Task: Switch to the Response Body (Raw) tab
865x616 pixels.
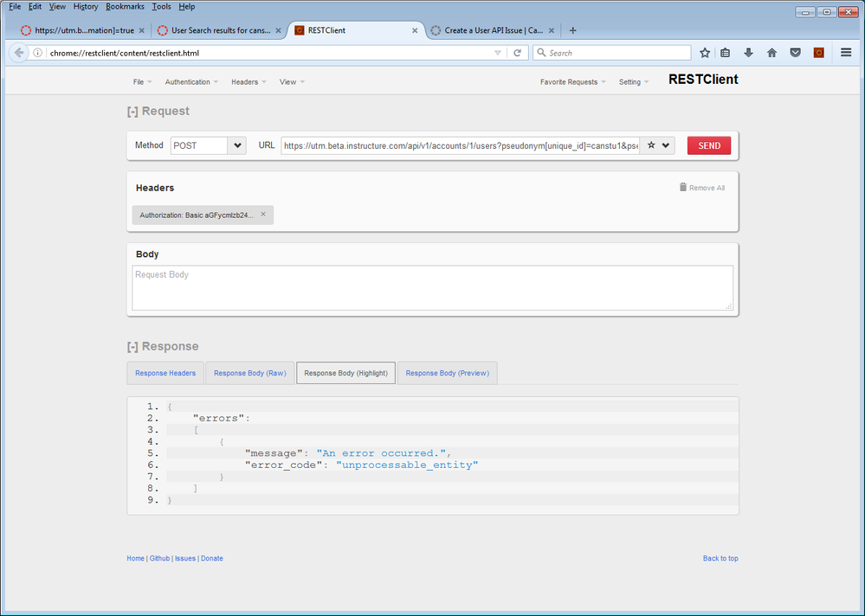Action: [250, 373]
